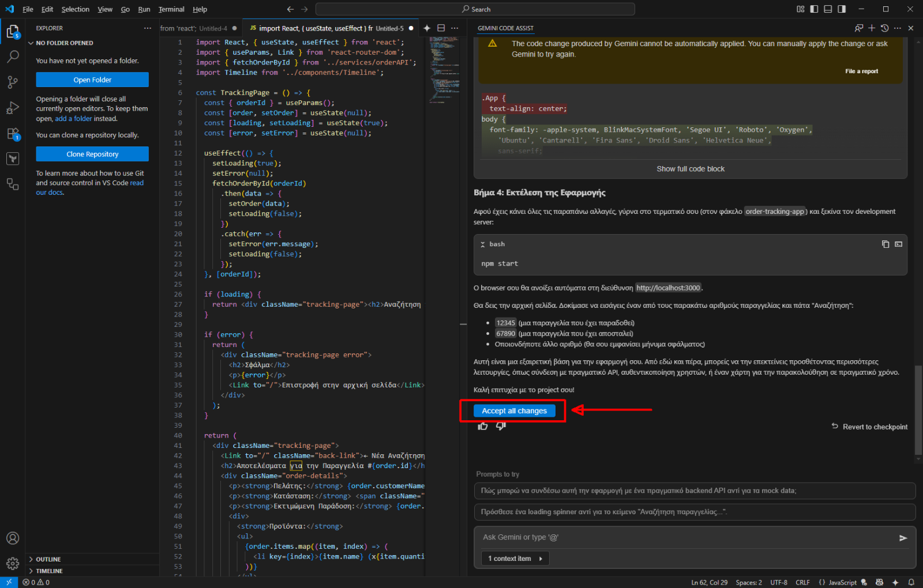Change indentation Spaces: 2 setting

pos(749,582)
